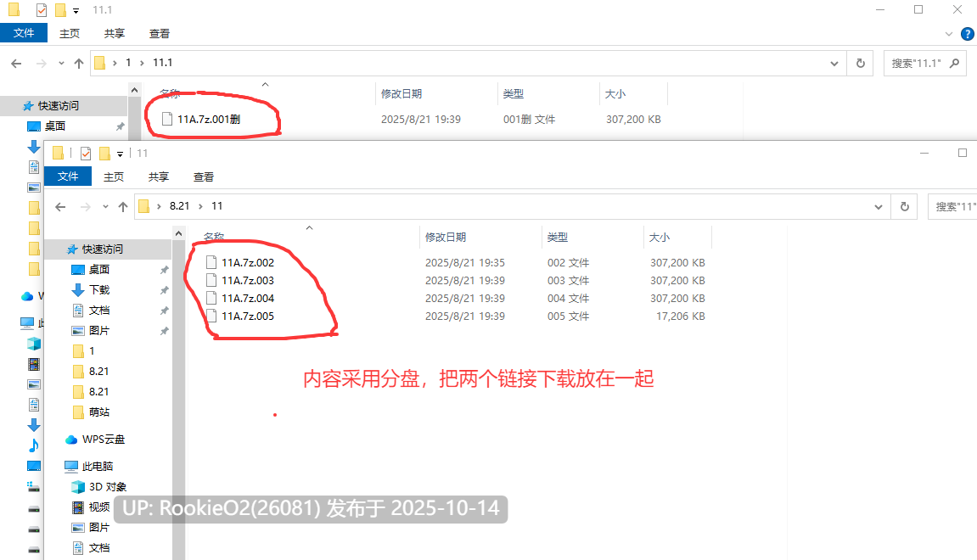Select the file 11A.7z.003

coord(247,280)
